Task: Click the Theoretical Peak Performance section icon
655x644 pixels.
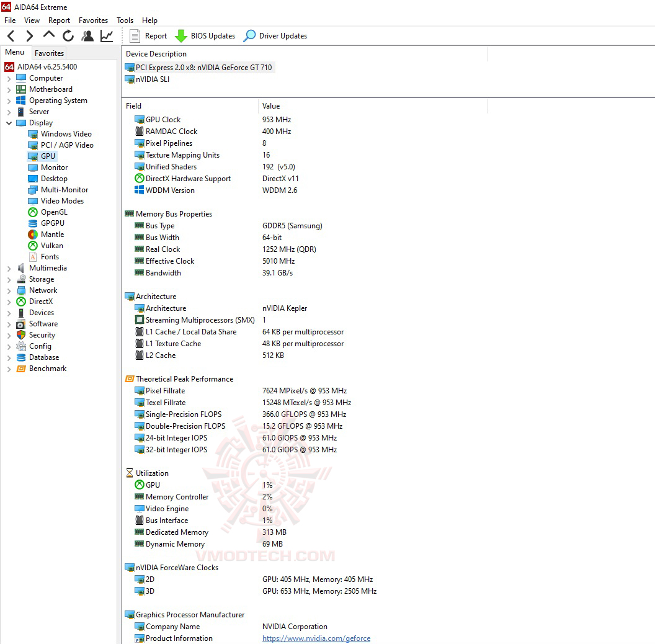Action: 130,379
